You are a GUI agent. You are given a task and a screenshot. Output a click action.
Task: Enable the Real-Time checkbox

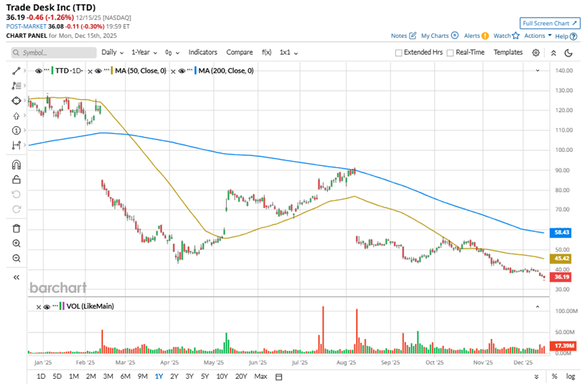450,53
